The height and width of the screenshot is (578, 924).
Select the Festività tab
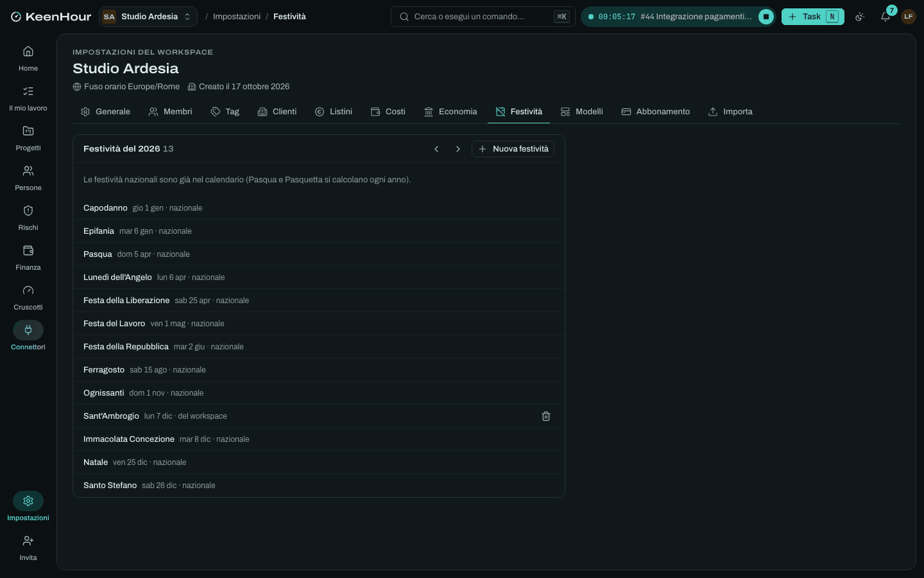[519, 112]
